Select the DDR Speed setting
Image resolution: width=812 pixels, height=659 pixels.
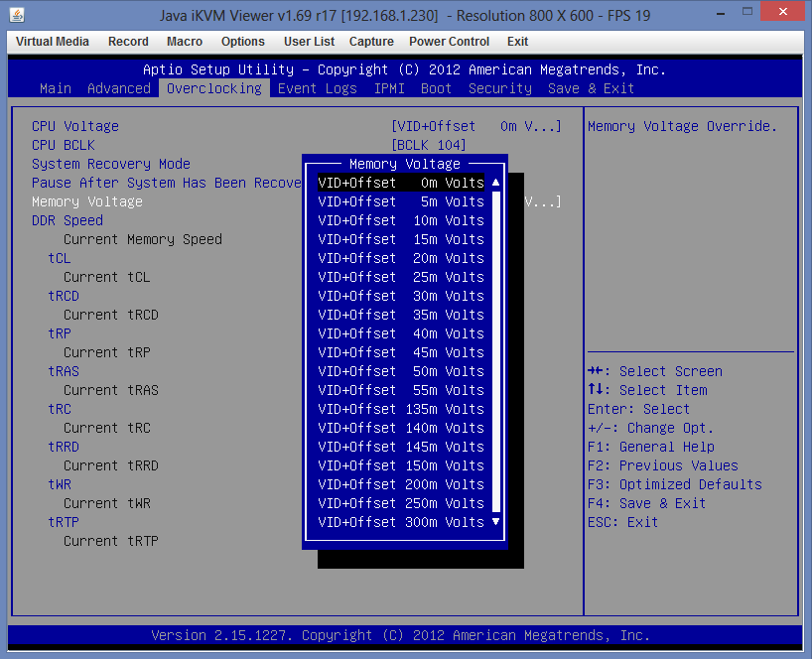click(x=68, y=220)
